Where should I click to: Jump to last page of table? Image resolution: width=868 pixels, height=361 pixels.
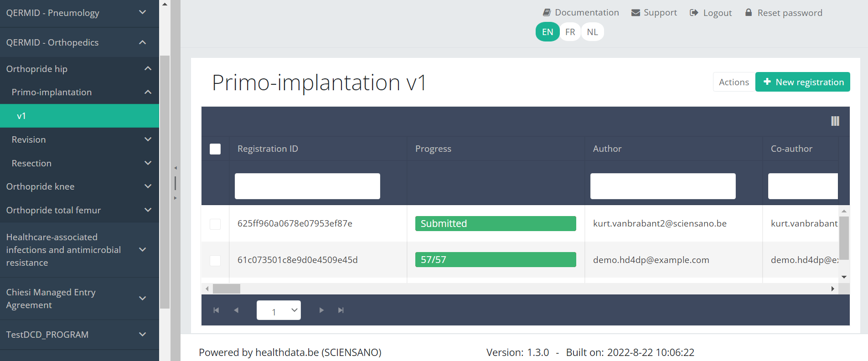341,310
